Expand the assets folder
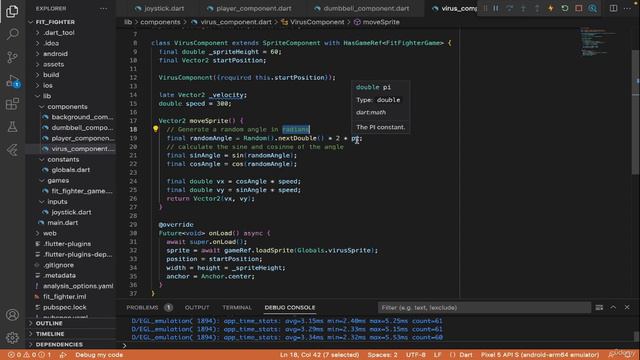 pos(53,64)
